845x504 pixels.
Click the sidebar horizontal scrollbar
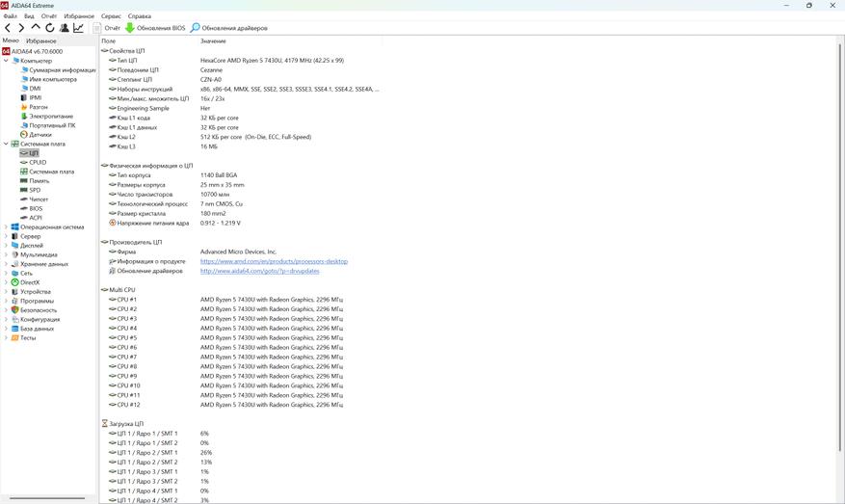(x=47, y=498)
